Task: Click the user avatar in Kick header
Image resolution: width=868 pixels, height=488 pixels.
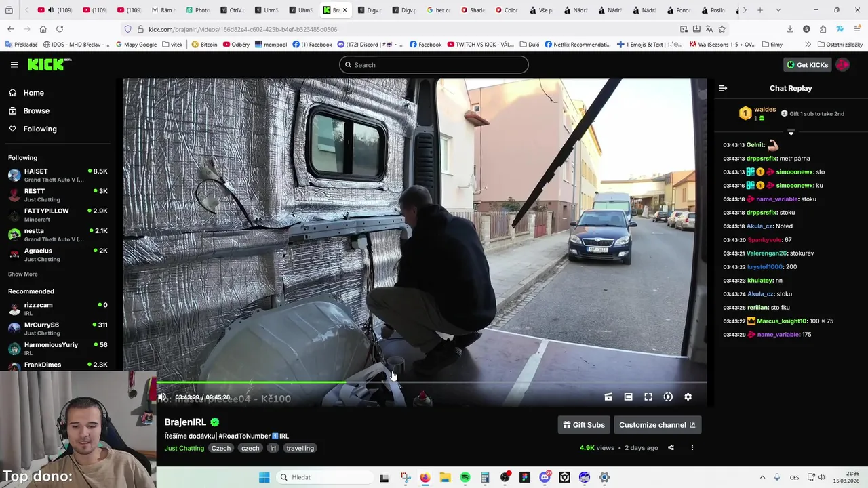Action: tap(842, 64)
